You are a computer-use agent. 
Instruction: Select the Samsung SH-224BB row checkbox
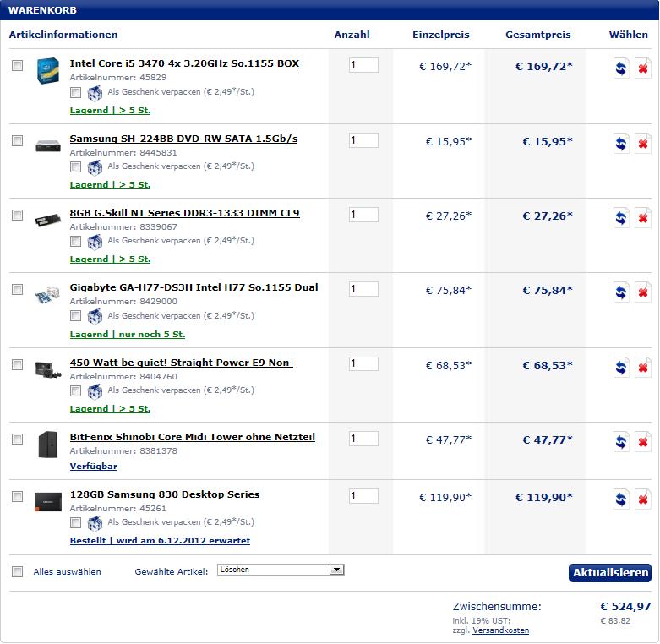click(x=17, y=140)
